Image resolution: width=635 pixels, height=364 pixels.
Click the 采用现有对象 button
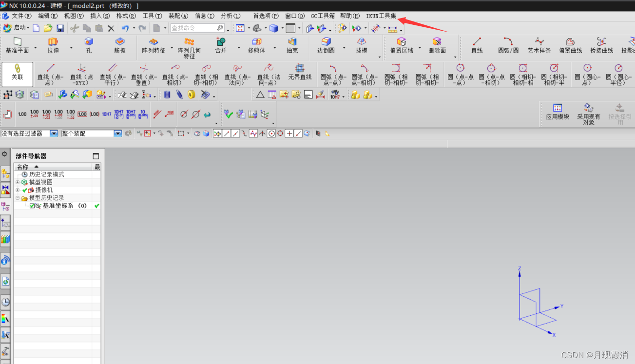(x=589, y=114)
